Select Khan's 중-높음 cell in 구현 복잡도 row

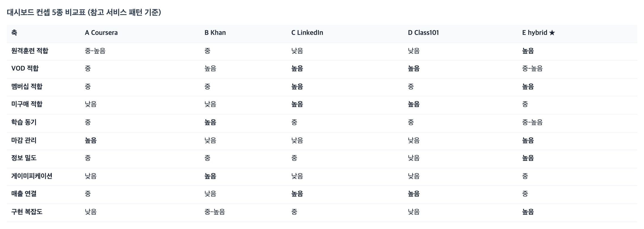pos(215,212)
